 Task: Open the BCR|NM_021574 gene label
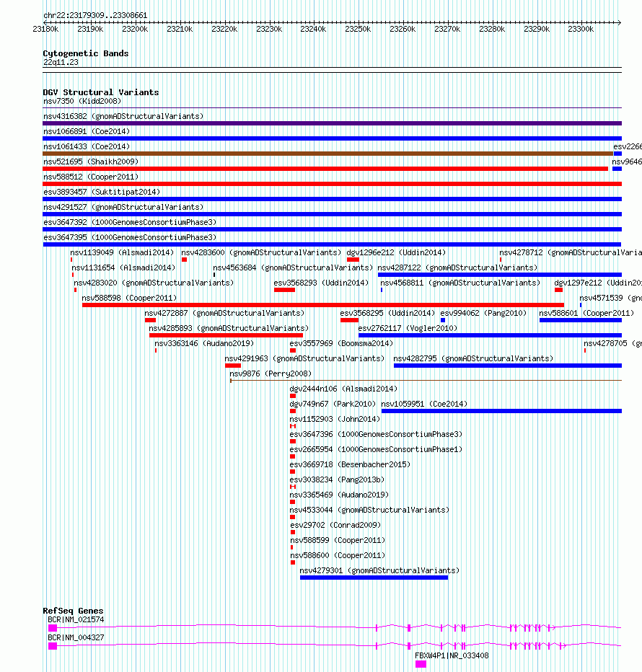(x=76, y=619)
